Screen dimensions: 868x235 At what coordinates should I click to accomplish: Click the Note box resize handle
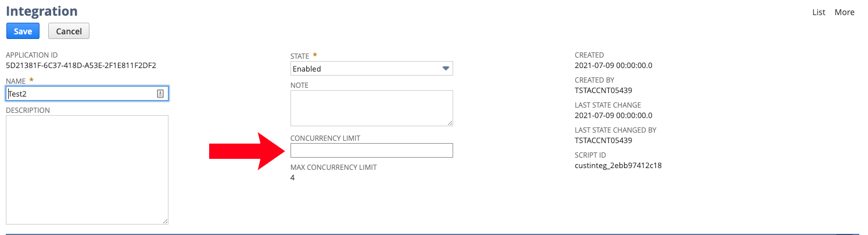[450, 122]
